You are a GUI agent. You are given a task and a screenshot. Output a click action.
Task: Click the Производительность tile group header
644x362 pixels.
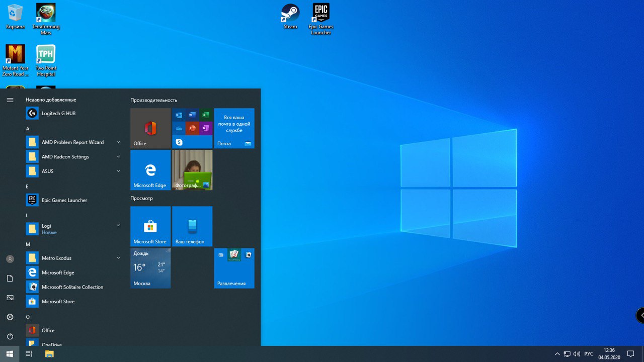[153, 100]
